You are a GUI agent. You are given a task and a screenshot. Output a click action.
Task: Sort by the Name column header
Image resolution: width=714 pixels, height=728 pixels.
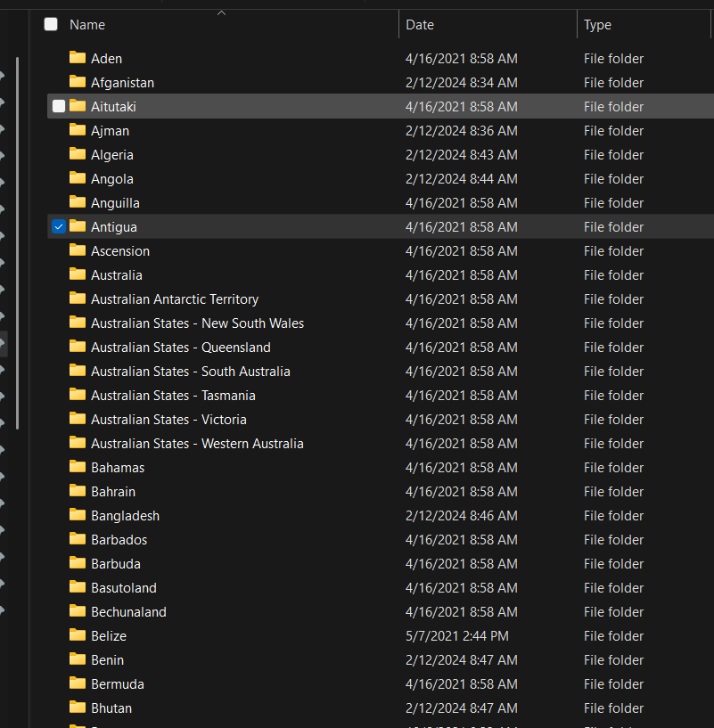[87, 25]
